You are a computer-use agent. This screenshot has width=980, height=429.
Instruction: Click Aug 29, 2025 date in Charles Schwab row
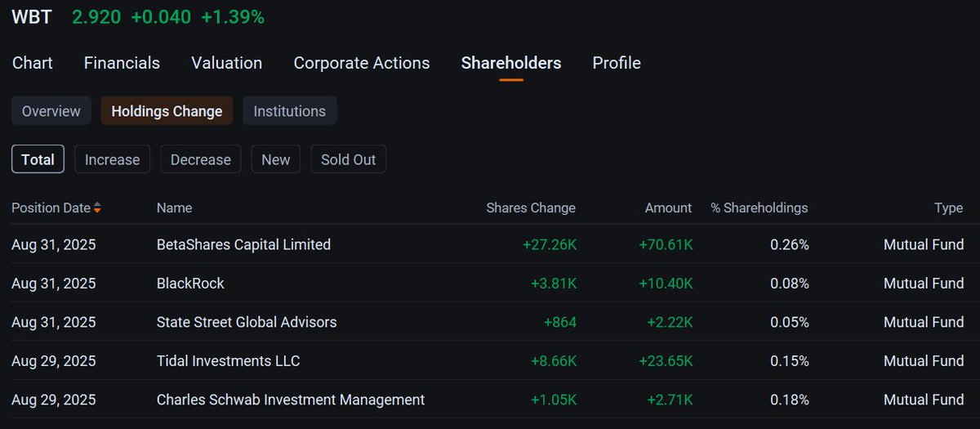(x=54, y=400)
